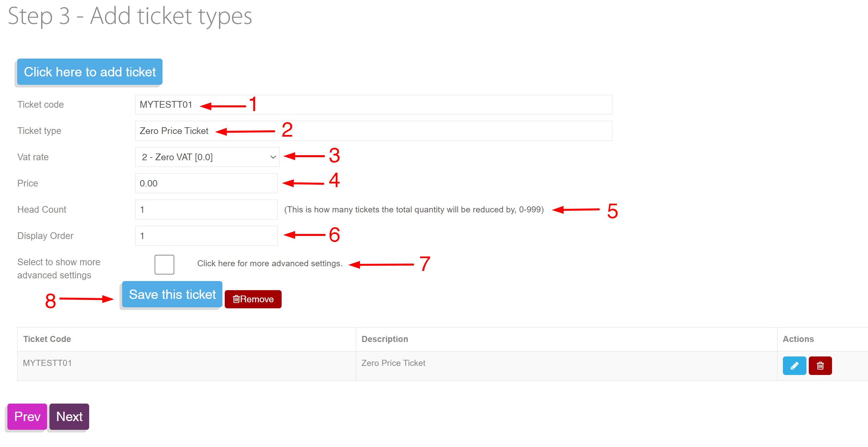Click the red Remove button
This screenshot has width=868, height=447.
point(253,299)
